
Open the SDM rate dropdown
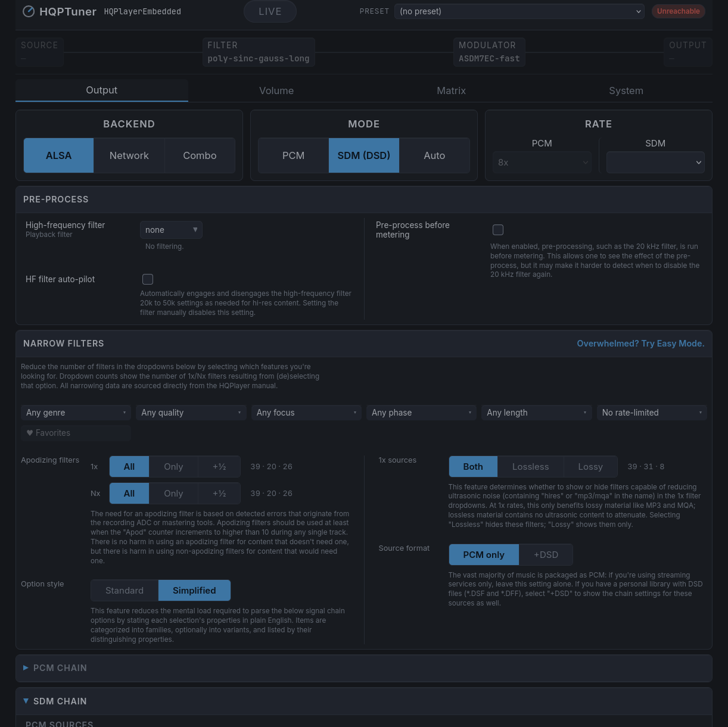coord(655,163)
